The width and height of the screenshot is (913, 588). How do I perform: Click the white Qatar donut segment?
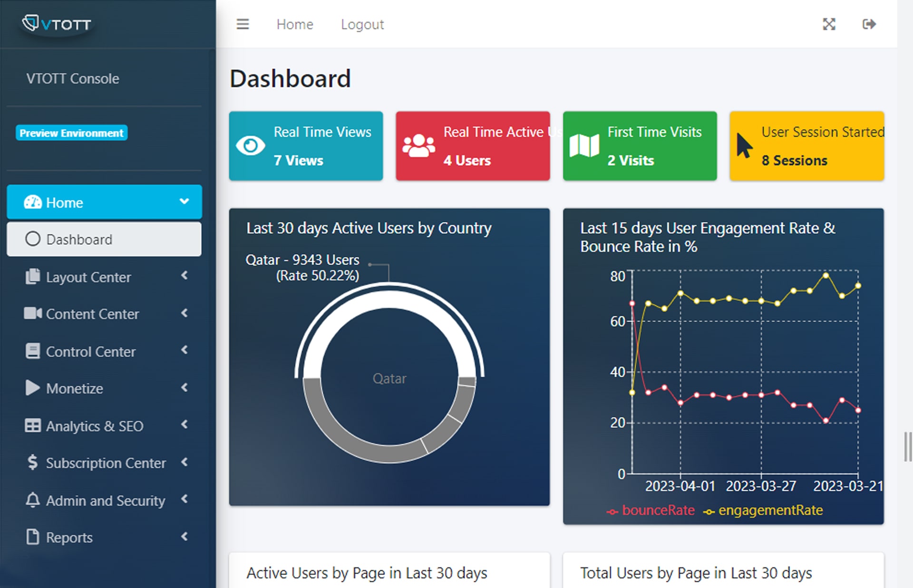[389, 299]
